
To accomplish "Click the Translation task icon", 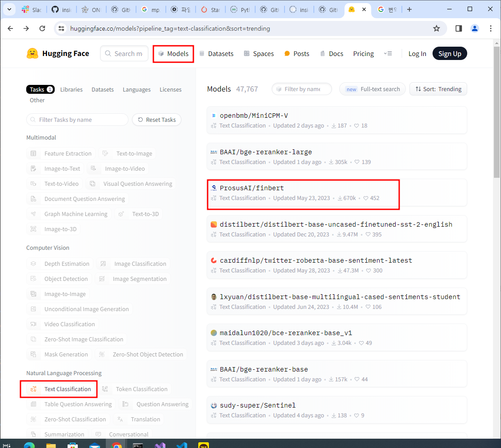I will click(x=120, y=419).
